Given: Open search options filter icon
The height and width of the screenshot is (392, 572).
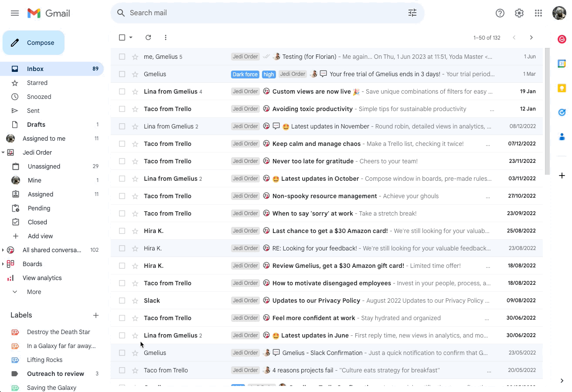Looking at the screenshot, I should coord(412,13).
